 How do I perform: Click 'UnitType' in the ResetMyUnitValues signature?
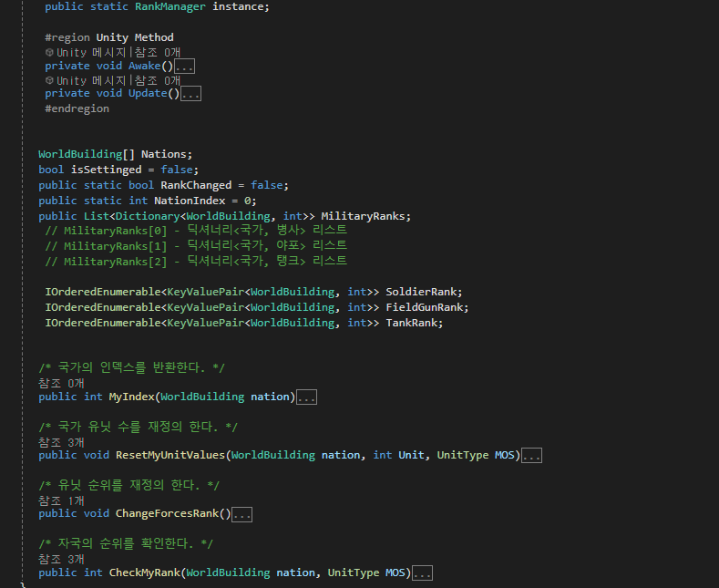tap(463, 455)
